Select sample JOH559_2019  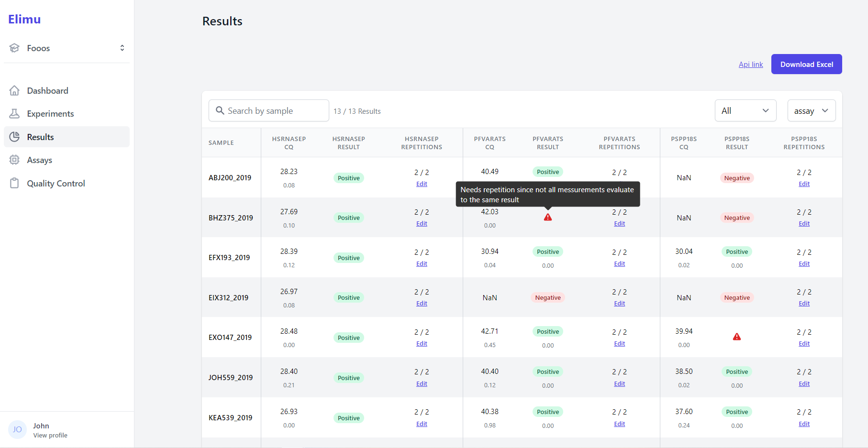[231, 377]
